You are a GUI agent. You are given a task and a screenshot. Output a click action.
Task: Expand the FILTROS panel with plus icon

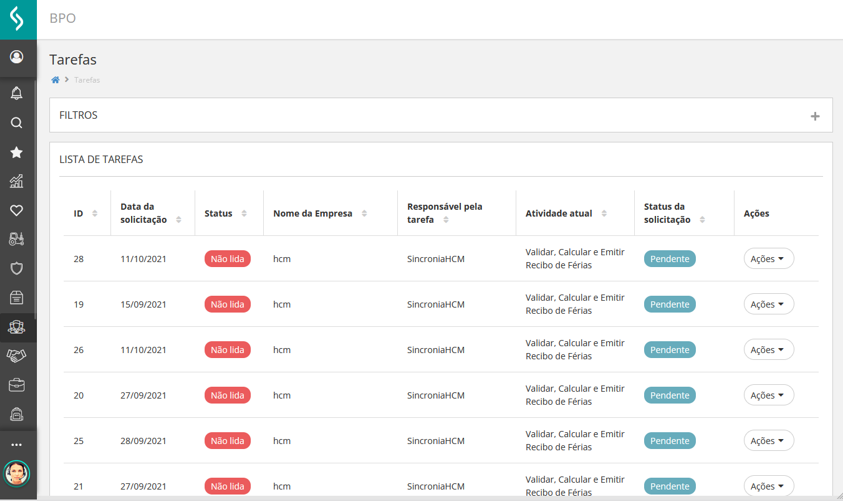point(814,116)
